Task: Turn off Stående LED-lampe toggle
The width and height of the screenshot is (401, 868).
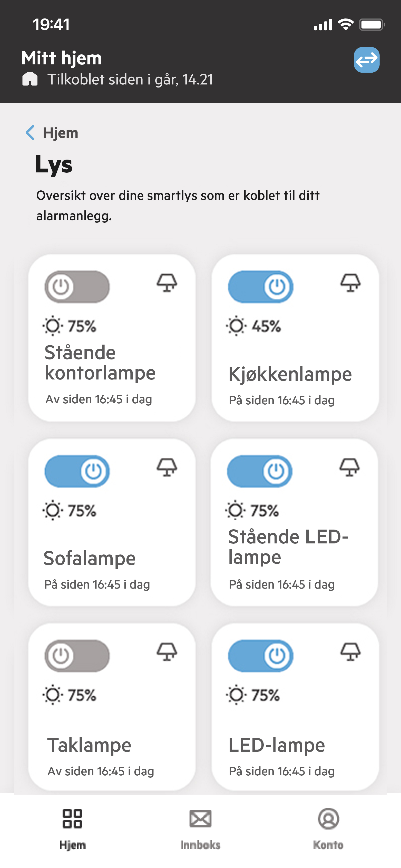Action: 259,471
